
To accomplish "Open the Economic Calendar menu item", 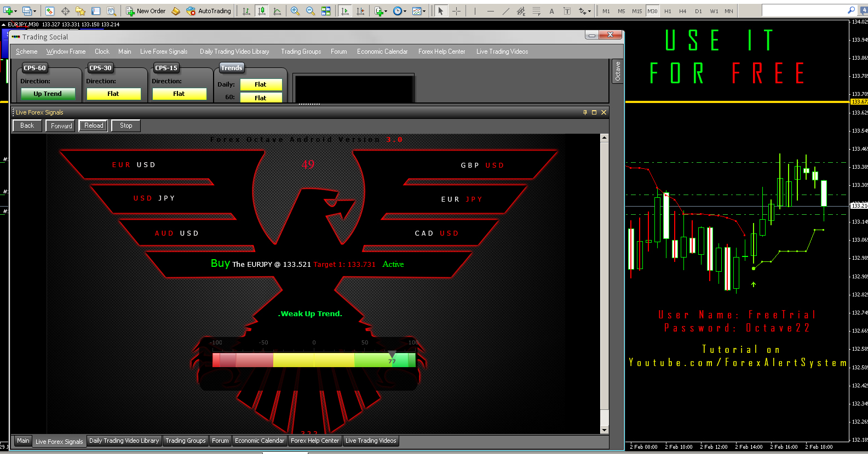I will click(382, 52).
